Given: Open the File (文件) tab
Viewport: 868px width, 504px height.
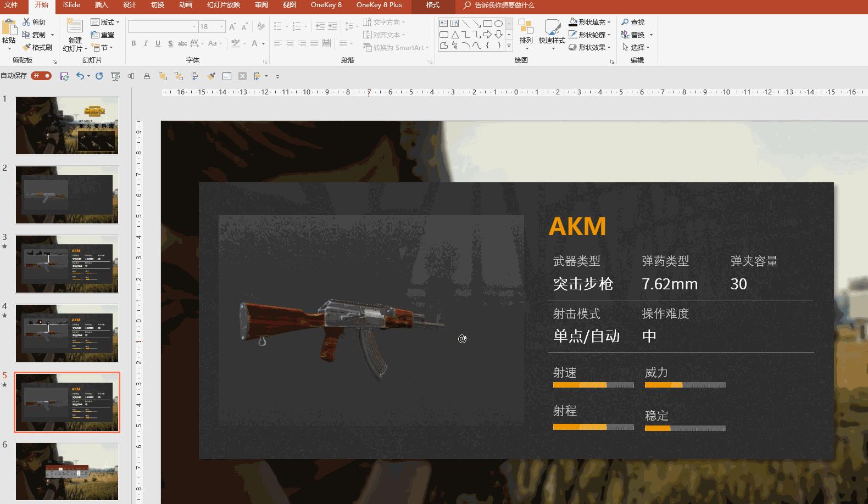Looking at the screenshot, I should pyautogui.click(x=11, y=5).
